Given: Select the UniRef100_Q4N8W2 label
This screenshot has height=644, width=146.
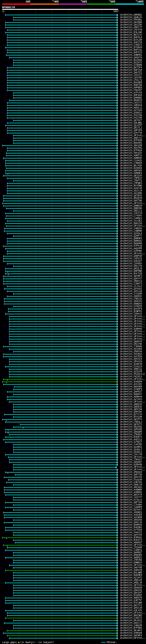Looking at the screenshot, I should tap(131, 98).
